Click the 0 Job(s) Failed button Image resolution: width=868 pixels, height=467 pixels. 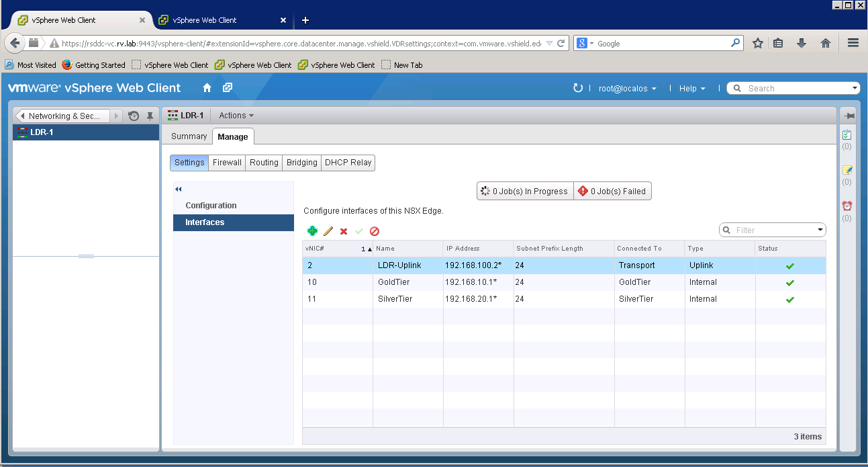tap(612, 192)
